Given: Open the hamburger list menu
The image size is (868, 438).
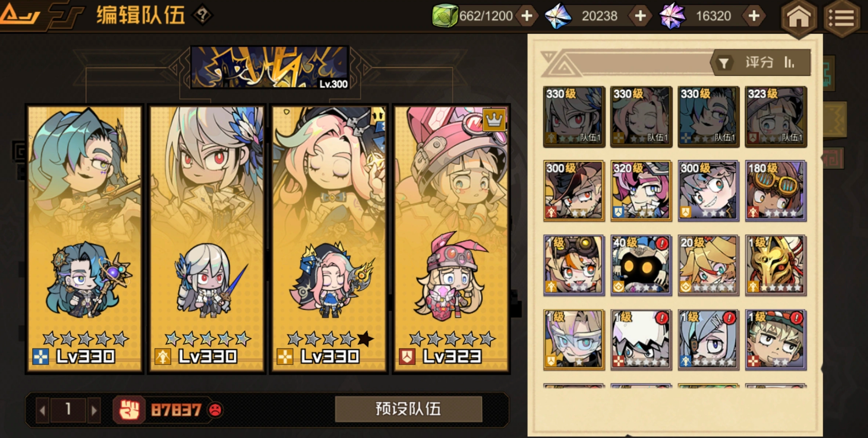Looking at the screenshot, I should (x=841, y=18).
